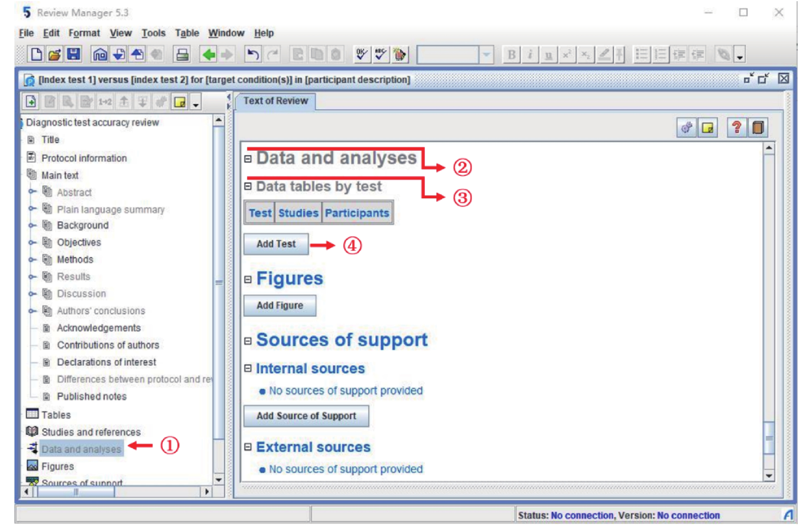Click the yellow note icon in the review pane

click(708, 128)
